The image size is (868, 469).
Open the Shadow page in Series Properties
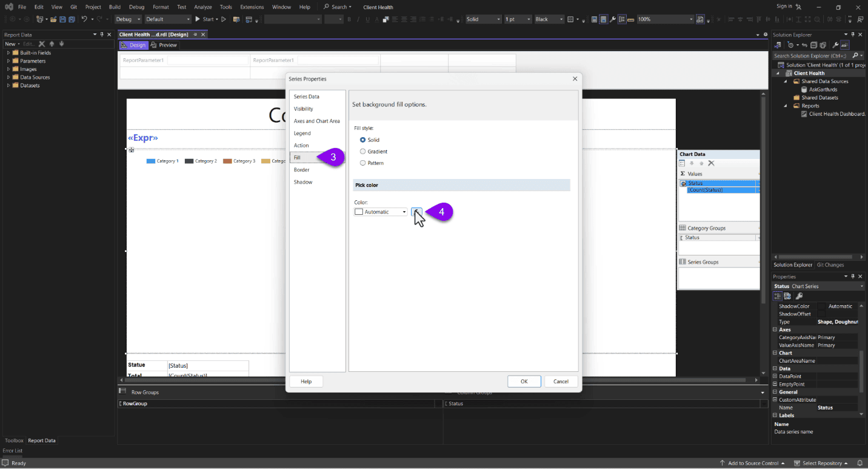point(303,182)
